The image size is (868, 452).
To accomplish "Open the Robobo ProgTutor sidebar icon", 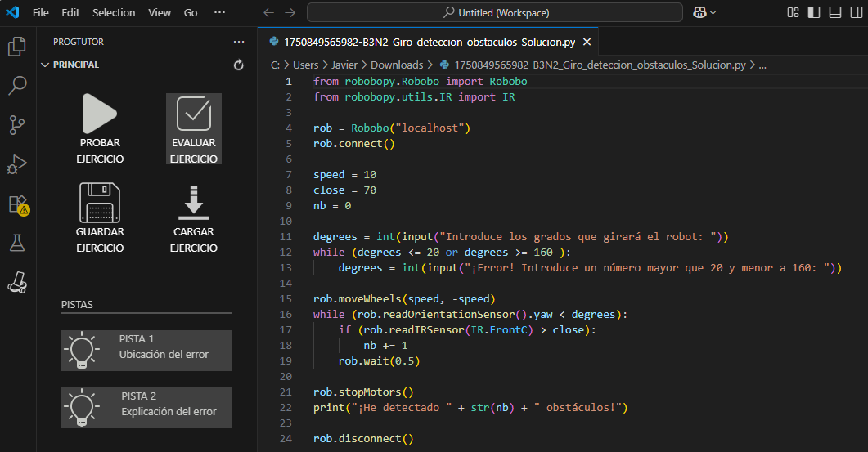I will tap(17, 282).
